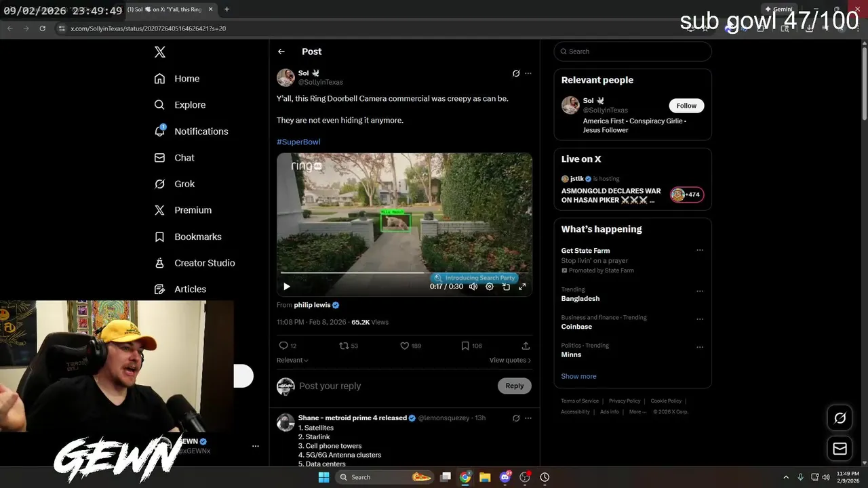Click Bangladesh trending topic
868x488 pixels.
[x=580, y=298]
